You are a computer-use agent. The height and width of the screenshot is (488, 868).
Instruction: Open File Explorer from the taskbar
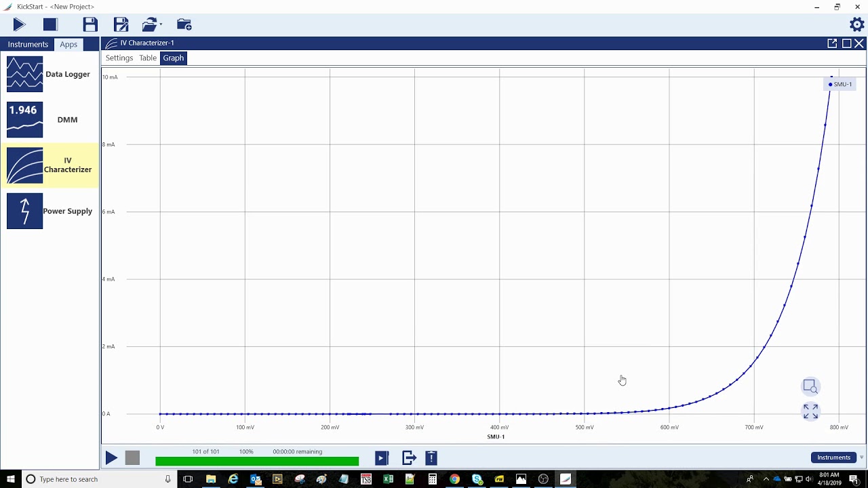(x=211, y=479)
